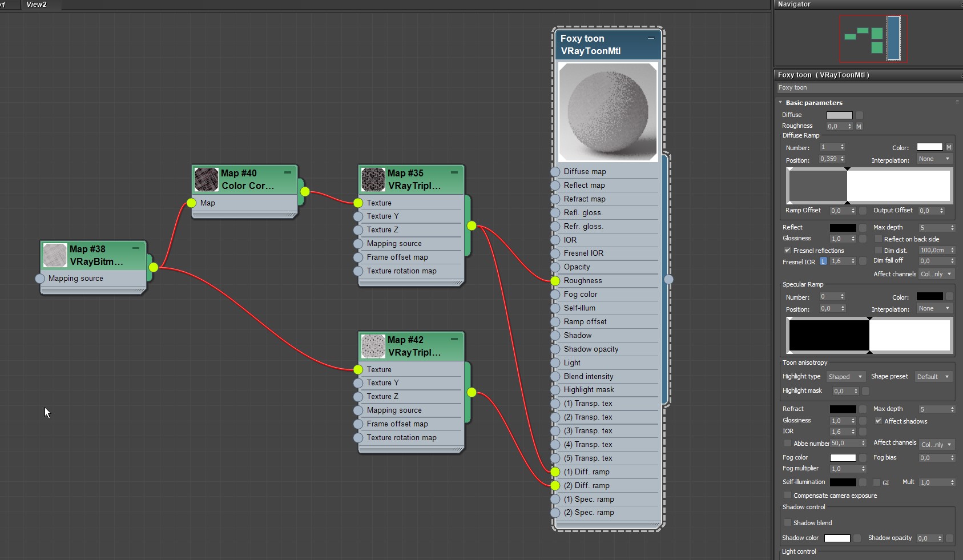Click the Foxy toon material output socket
The image size is (963, 560).
[668, 279]
